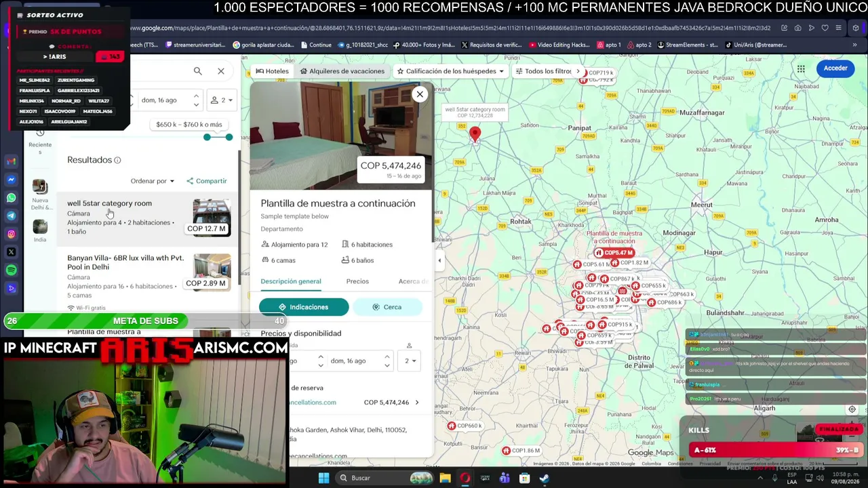Step the dom, 16 ago date in search panel
The image size is (868, 488).
pos(196,100)
